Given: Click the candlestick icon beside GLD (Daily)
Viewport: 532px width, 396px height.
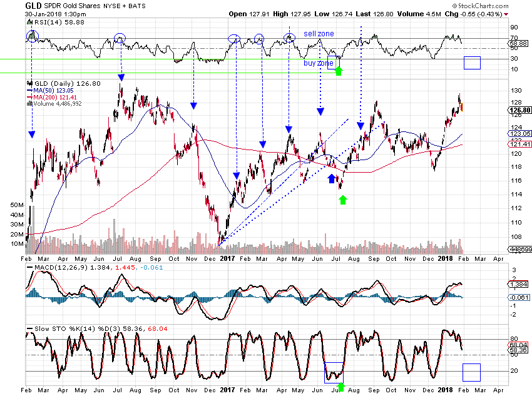Looking at the screenshot, I should point(30,83).
